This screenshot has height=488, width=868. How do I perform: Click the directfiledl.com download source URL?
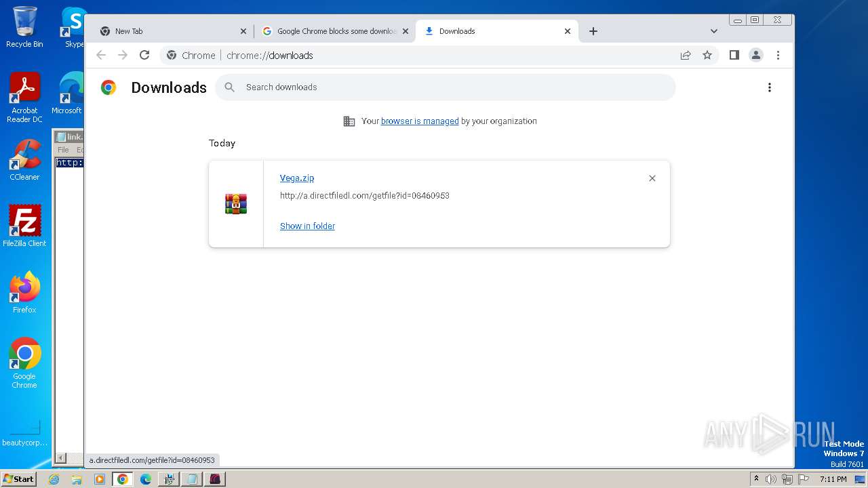point(365,196)
